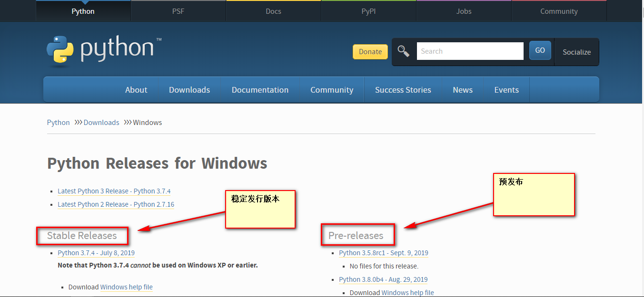
Task: Select the Python tab on top navigation
Action: click(83, 10)
